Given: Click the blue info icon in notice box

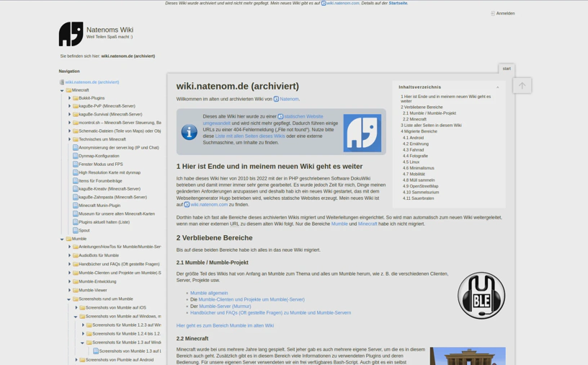Looking at the screenshot, I should (x=190, y=132).
